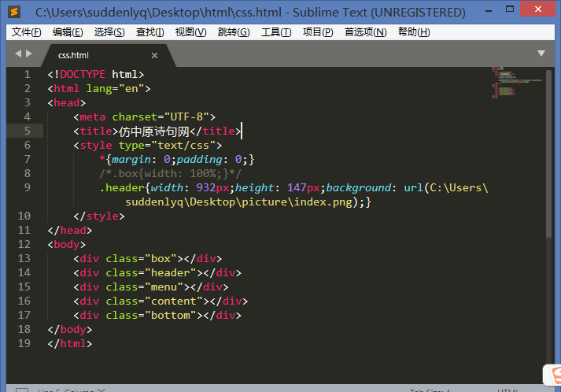Click line number 9 in gutter

click(28, 187)
